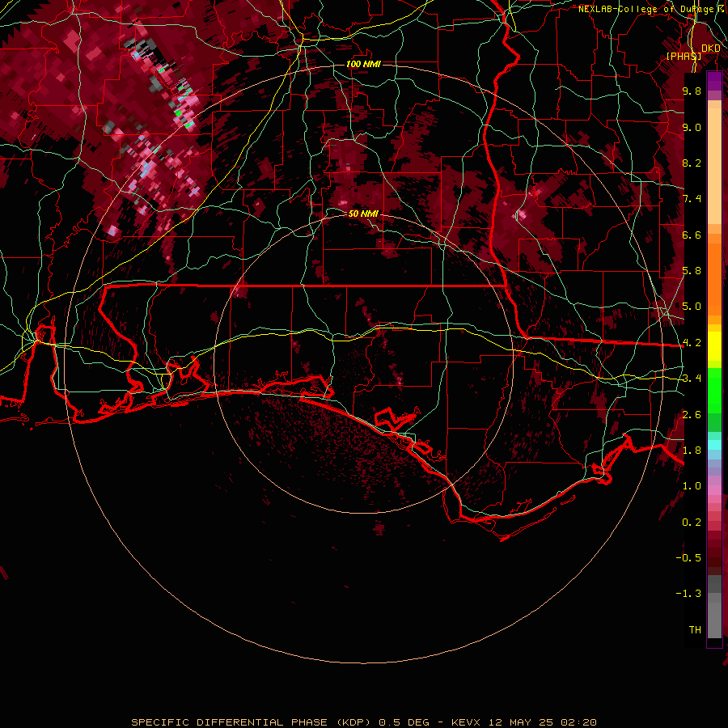This screenshot has width=728, height=728.
Task: Click the 2.6 value on the color scale
Action: pos(692,415)
